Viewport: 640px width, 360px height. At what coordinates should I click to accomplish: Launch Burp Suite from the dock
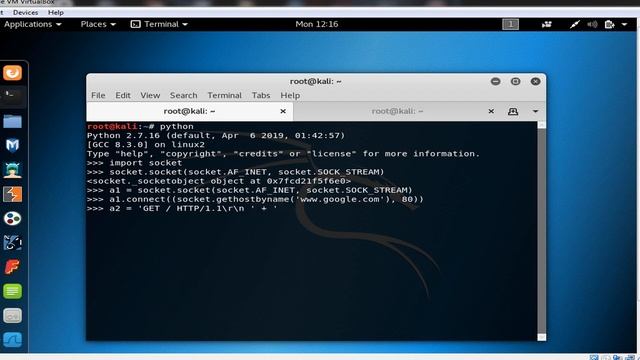(x=12, y=194)
